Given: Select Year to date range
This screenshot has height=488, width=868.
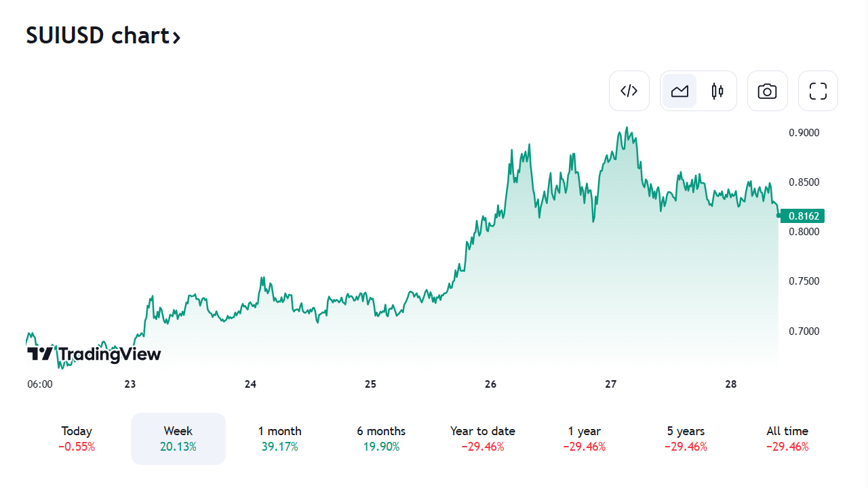Looking at the screenshot, I should [483, 439].
